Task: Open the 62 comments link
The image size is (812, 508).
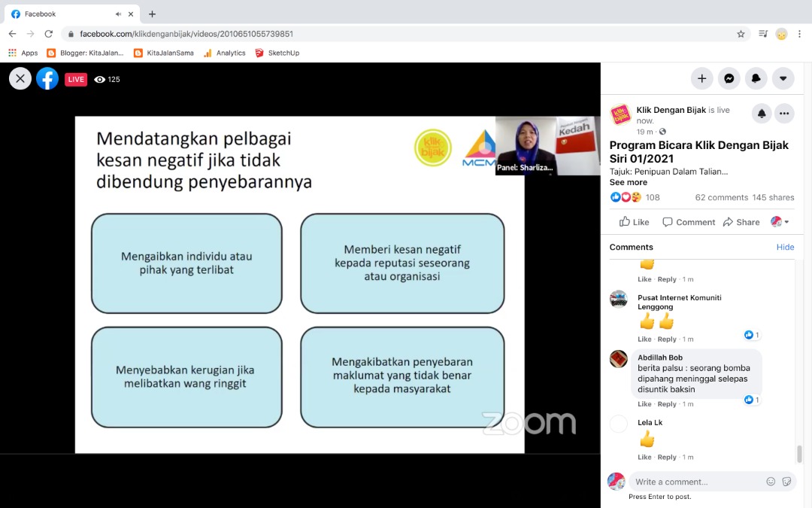Action: [x=721, y=198]
